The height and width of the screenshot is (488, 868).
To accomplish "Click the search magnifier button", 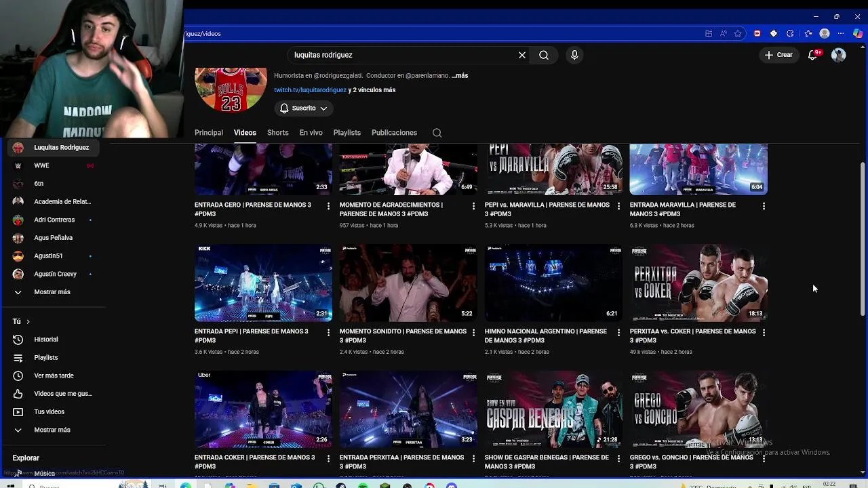I will click(544, 55).
